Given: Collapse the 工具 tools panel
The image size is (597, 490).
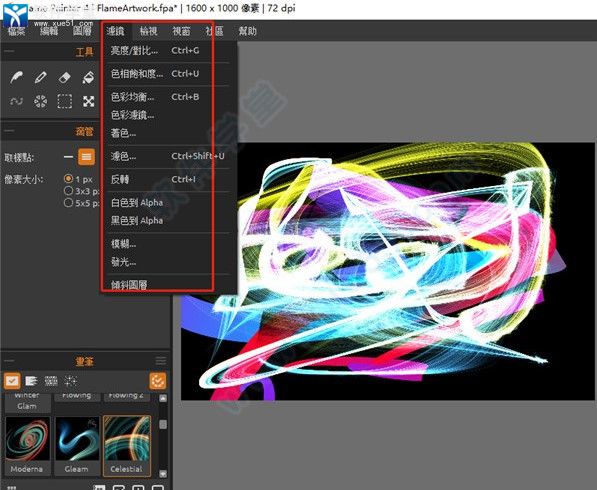Looking at the screenshot, I should click(x=9, y=51).
